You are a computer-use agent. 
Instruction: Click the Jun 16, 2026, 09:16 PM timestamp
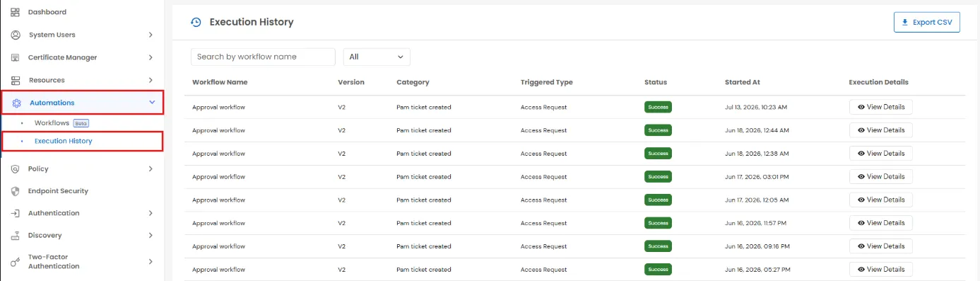point(757,246)
